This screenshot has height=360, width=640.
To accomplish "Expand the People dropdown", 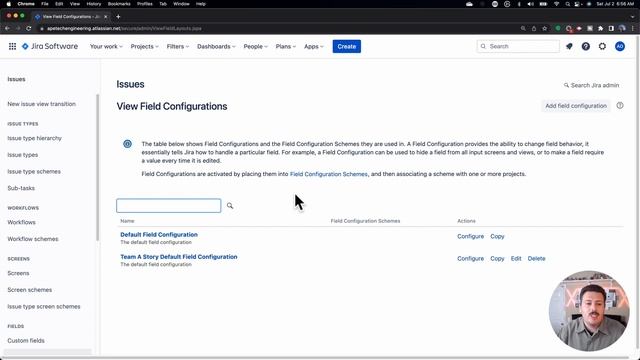I will tap(256, 47).
